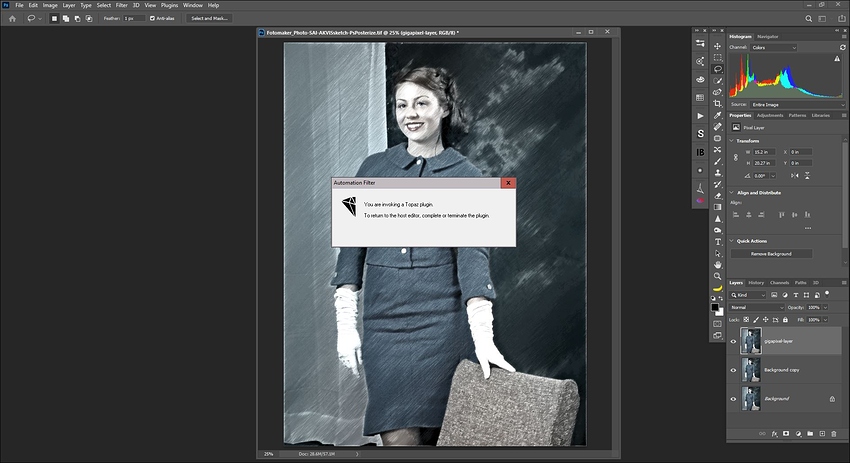
Task: Switch to the History tab
Action: click(x=756, y=283)
